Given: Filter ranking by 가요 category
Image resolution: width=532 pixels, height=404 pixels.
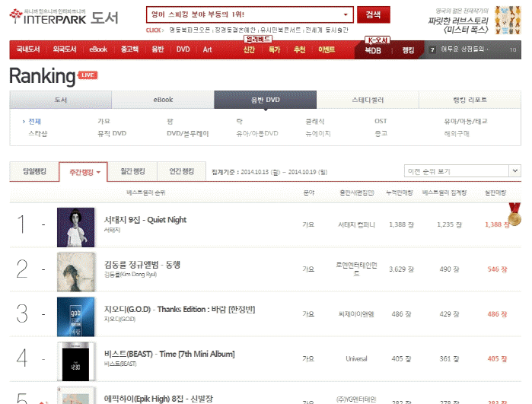Looking at the screenshot, I should tap(104, 122).
